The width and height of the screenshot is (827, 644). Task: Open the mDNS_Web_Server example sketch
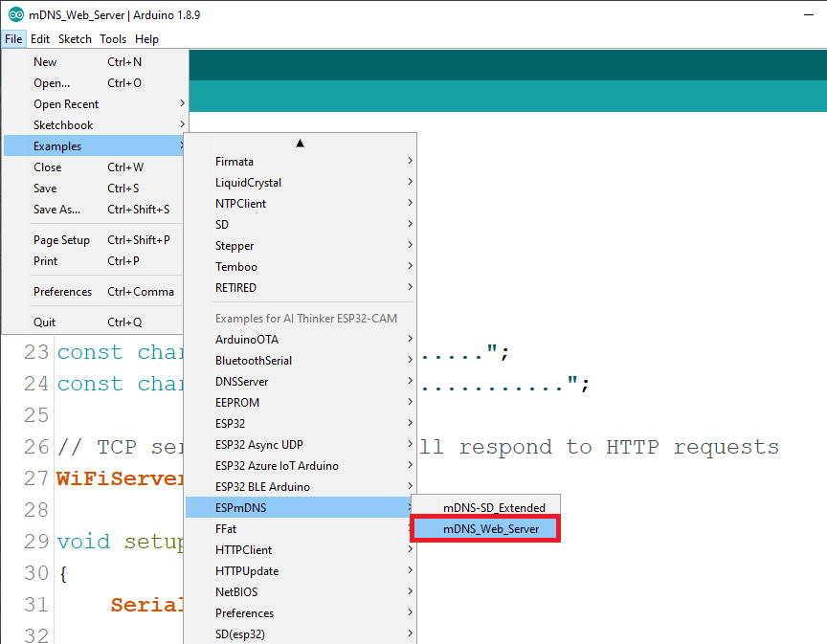[485, 529]
